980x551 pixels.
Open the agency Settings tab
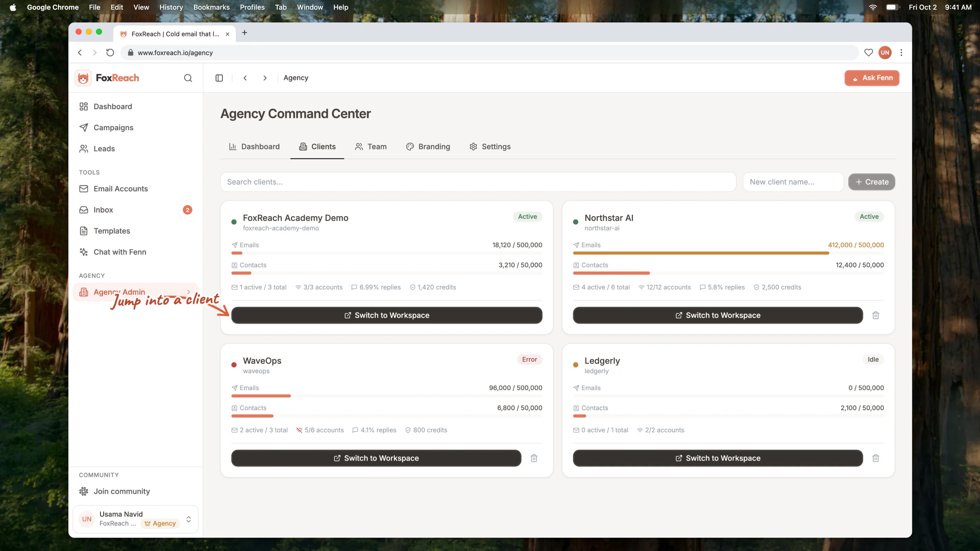tap(490, 147)
